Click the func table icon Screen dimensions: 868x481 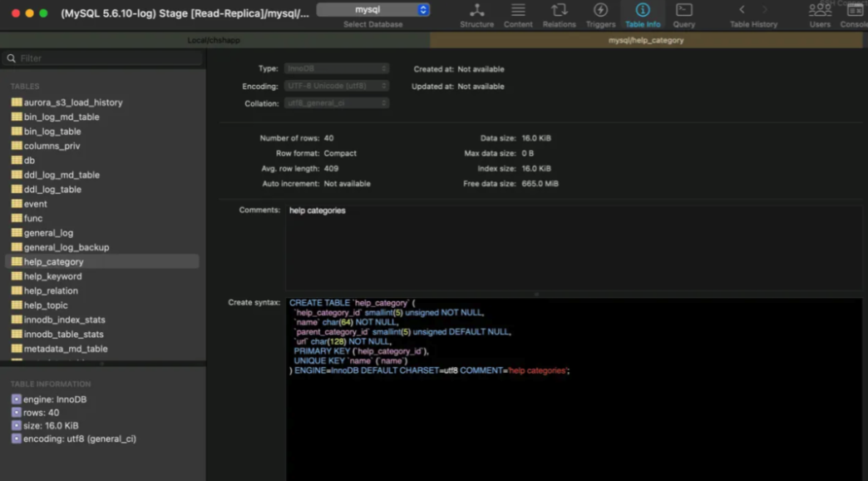coord(17,218)
